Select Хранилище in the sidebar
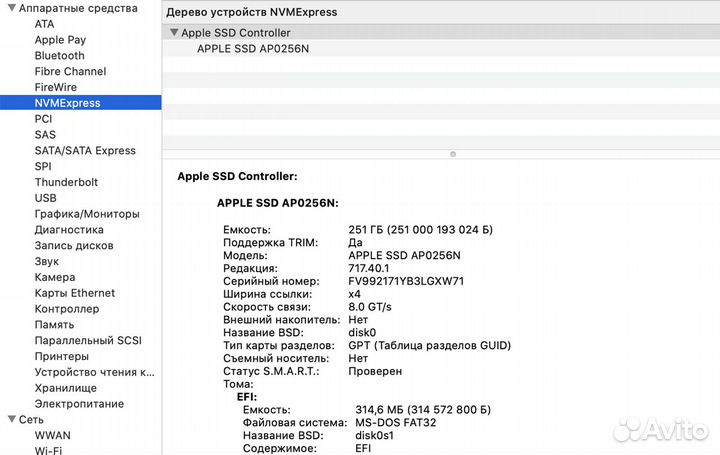Screen dimensions: 720x455 point(66,388)
